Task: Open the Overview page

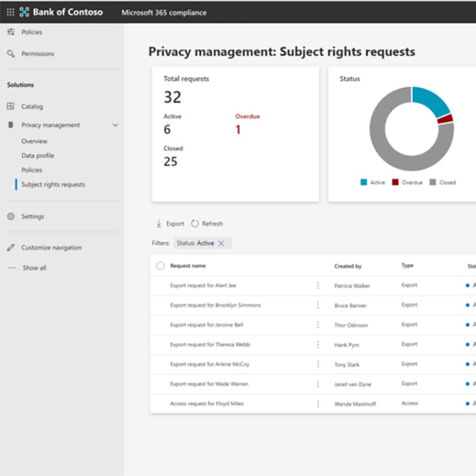Action: [34, 141]
